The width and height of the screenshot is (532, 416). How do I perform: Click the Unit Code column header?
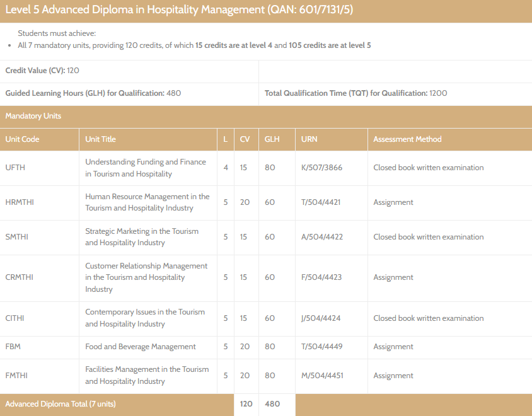pos(22,139)
